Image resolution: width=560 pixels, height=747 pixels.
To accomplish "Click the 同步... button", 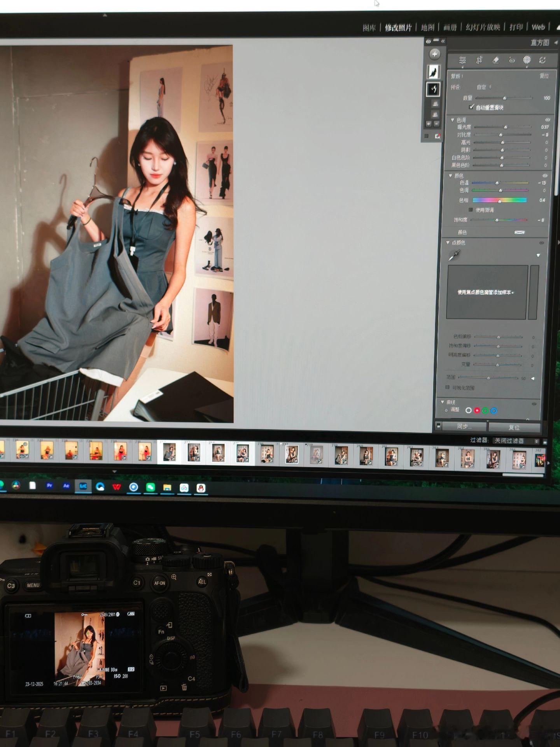I will tap(465, 426).
